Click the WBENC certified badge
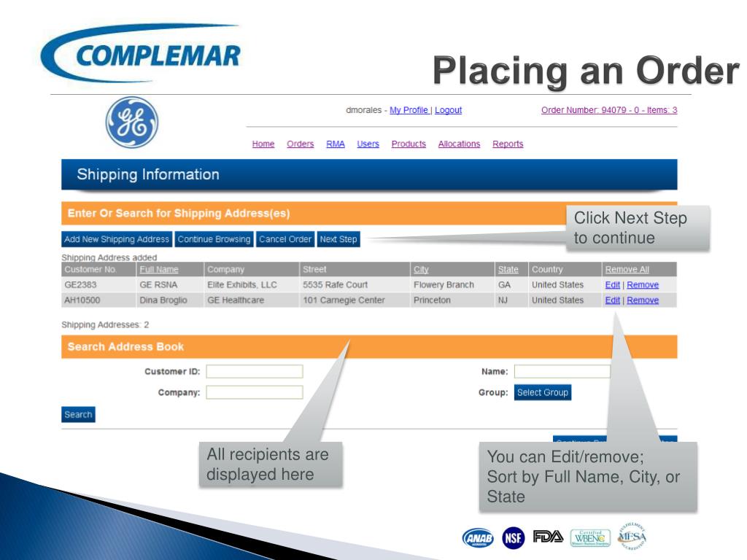 pyautogui.click(x=590, y=538)
